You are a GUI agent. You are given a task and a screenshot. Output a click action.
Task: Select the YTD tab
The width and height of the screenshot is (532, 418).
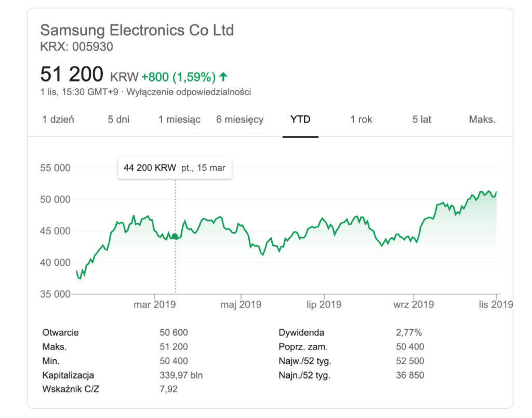click(300, 119)
